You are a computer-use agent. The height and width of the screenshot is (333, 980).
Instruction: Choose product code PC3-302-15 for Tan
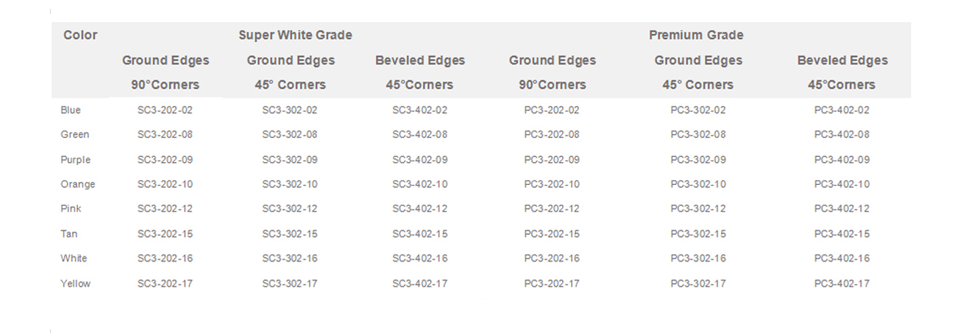tap(698, 234)
